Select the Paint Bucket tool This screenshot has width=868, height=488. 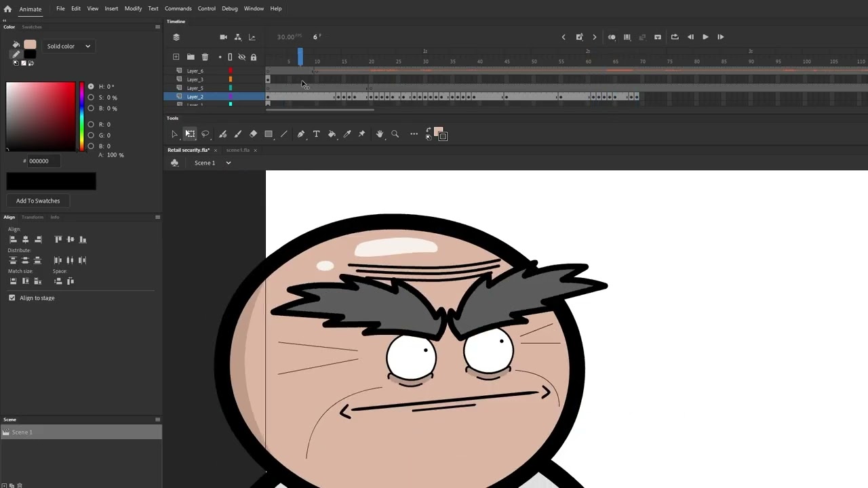pyautogui.click(x=332, y=134)
